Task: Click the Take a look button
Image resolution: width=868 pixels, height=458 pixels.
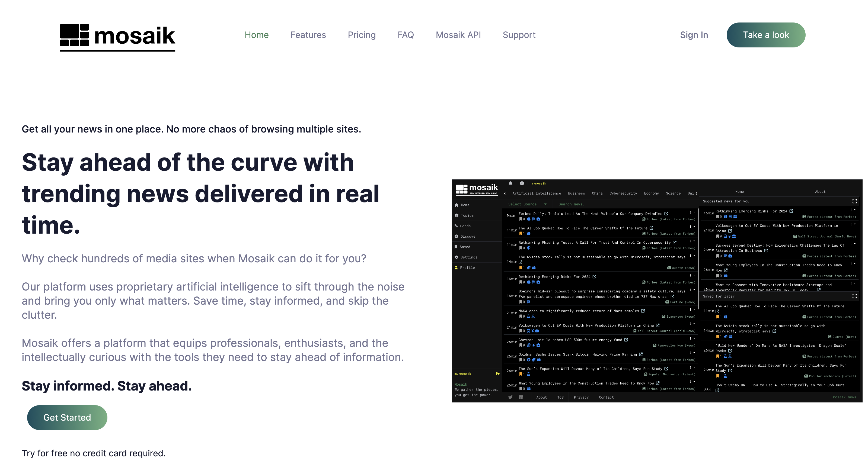Action: (x=766, y=35)
